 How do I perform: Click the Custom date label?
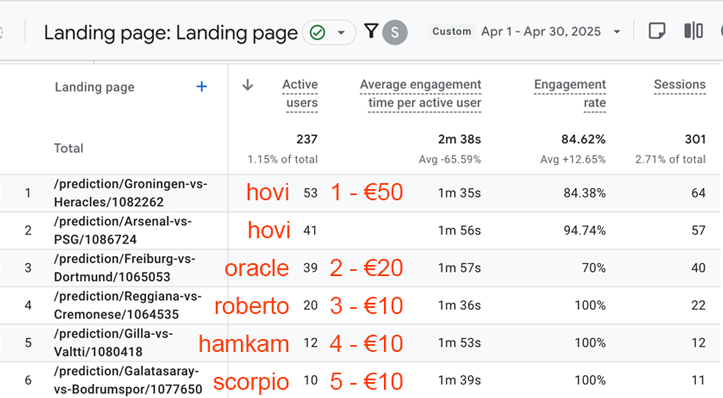pos(452,31)
